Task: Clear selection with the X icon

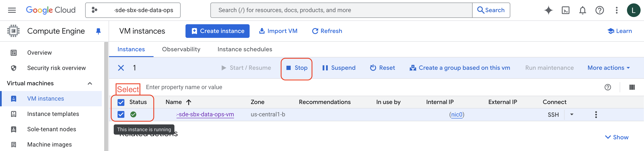Action: pyautogui.click(x=121, y=68)
